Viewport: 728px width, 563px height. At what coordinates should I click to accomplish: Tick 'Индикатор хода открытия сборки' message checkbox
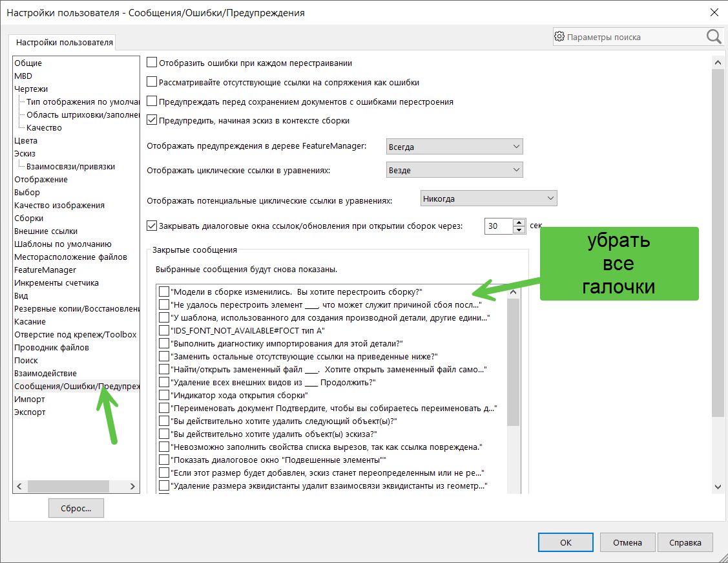coord(164,396)
